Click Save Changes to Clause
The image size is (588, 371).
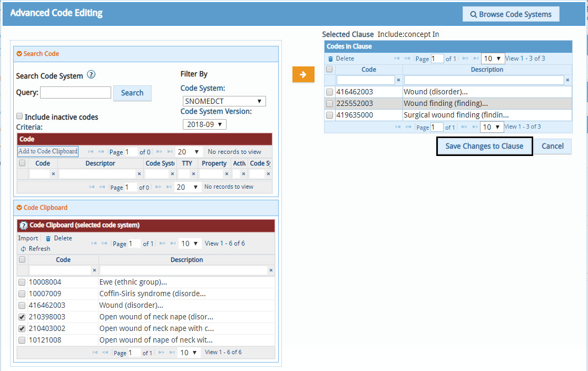tap(484, 146)
